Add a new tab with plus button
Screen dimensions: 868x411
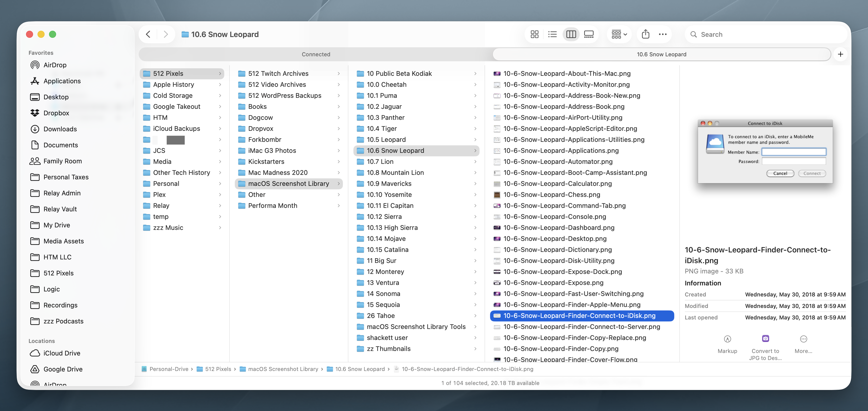(x=840, y=54)
